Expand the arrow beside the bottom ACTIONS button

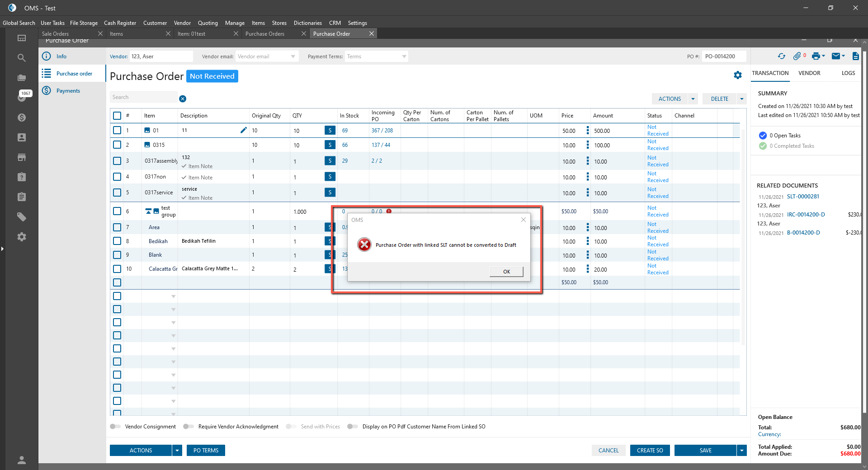(x=177, y=451)
